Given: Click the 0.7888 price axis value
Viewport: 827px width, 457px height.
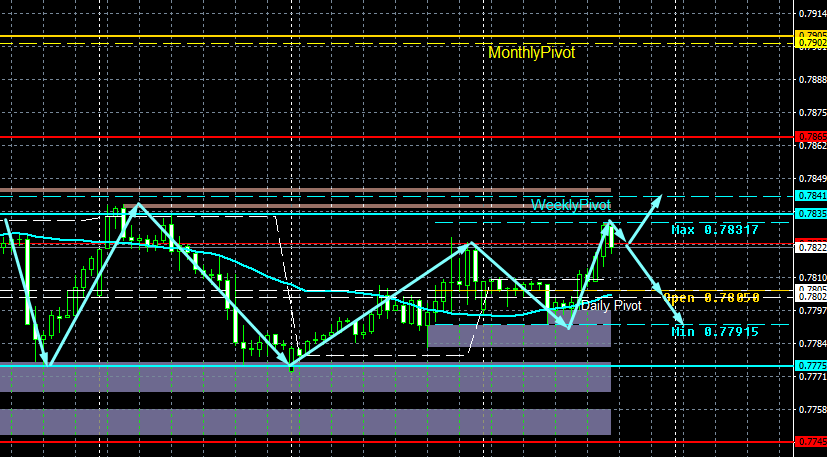Looking at the screenshot, I should 813,80.
